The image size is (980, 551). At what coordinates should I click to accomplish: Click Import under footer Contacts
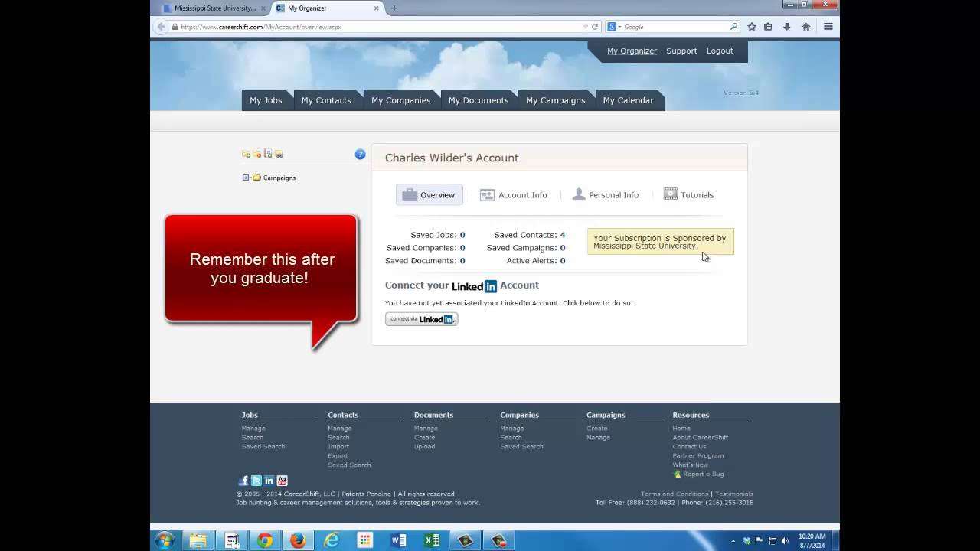click(x=338, y=447)
